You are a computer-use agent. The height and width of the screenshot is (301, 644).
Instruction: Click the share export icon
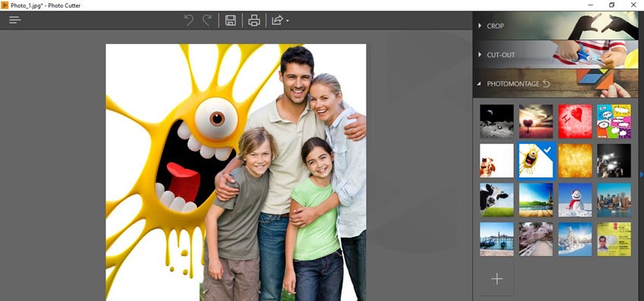tap(277, 20)
